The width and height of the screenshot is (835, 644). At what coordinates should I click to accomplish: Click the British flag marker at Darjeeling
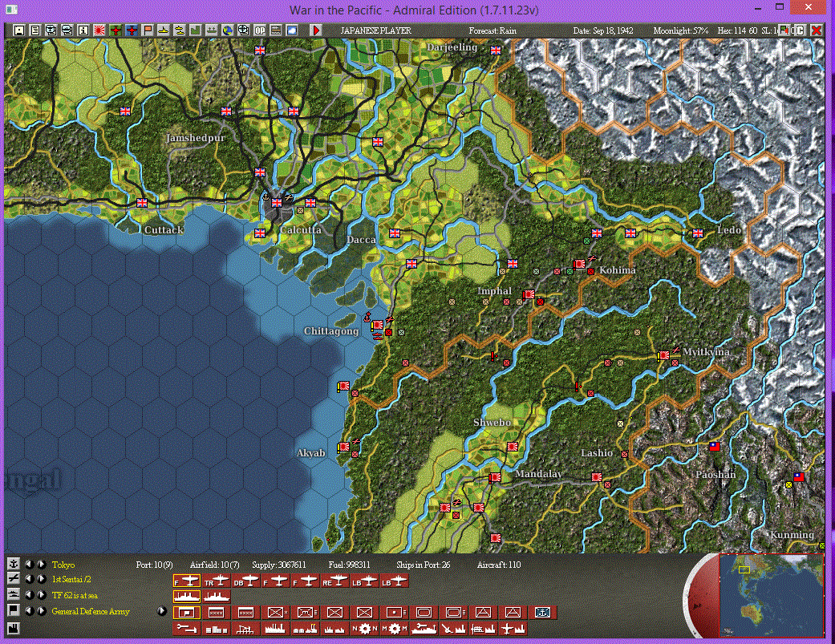[x=496, y=51]
